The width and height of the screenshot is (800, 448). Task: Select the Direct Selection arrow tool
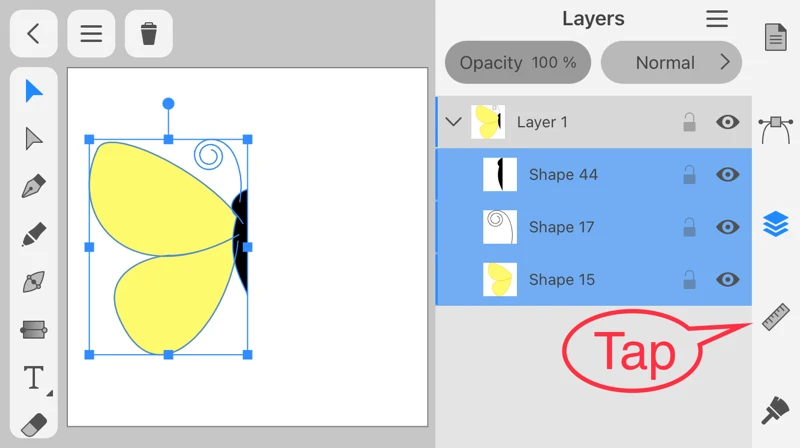click(34, 138)
